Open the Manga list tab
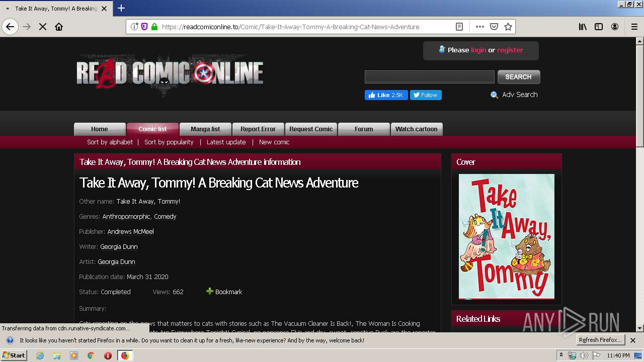Screen dimensions: 644x362 point(205,129)
